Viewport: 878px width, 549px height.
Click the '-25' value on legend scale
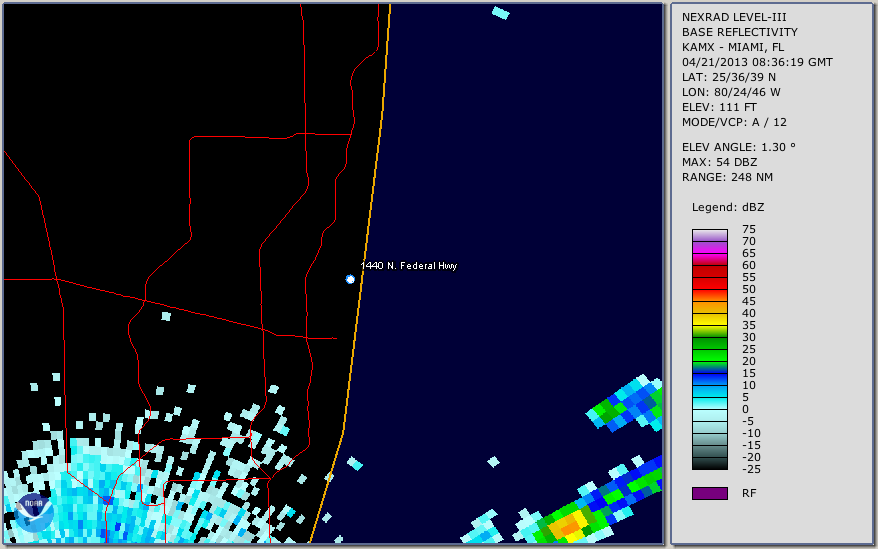(751, 469)
